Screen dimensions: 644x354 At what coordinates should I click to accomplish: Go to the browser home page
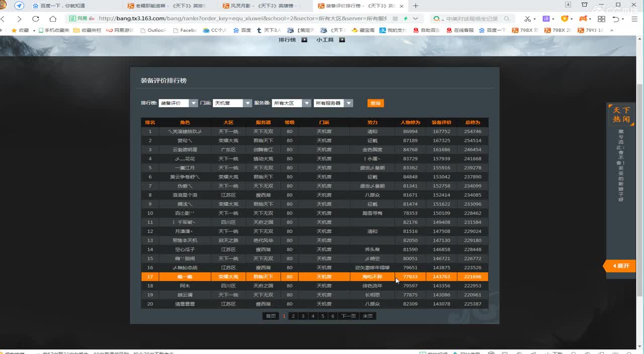coord(53,19)
